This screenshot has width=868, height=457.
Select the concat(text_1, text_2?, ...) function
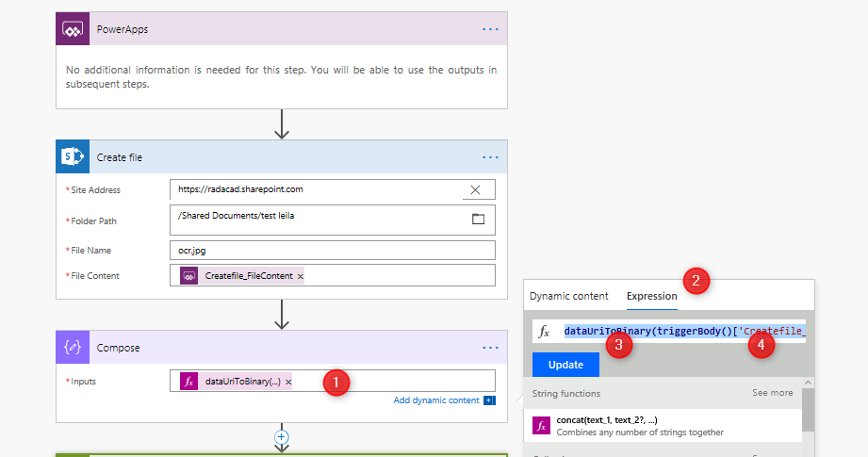(663, 426)
